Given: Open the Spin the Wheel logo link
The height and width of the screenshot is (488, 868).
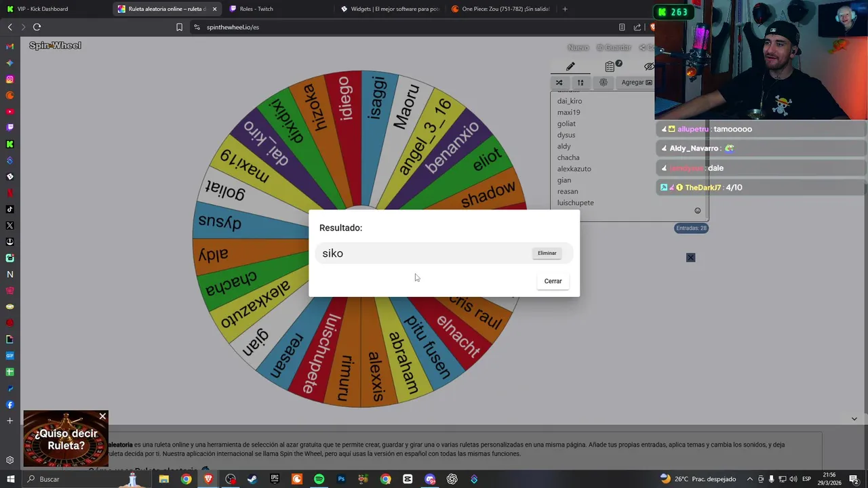Looking at the screenshot, I should [x=55, y=45].
